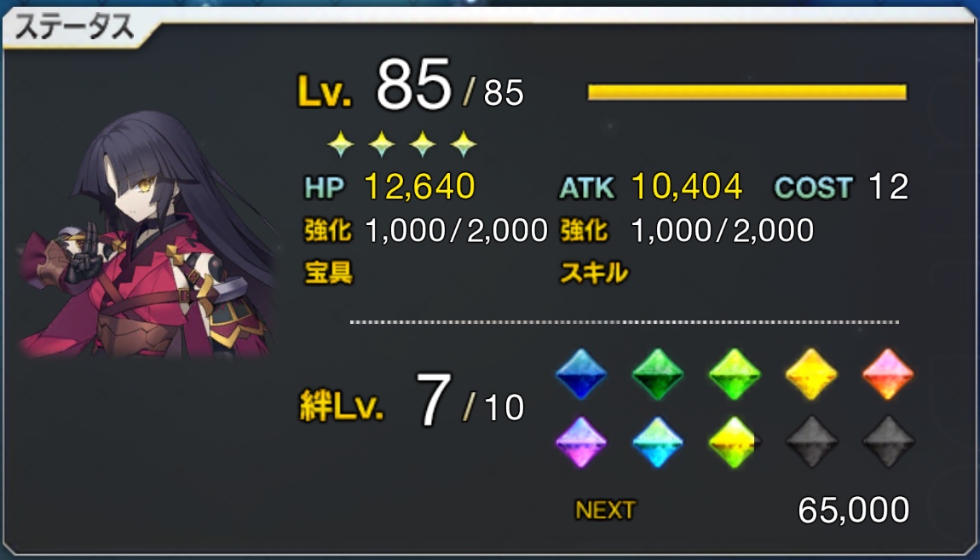Select the last grey locked crystal

(888, 442)
